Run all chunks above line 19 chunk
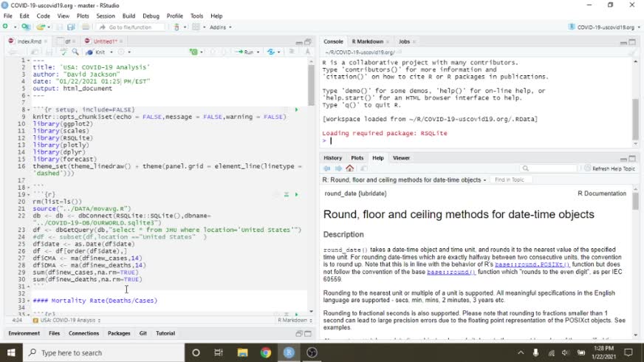The width and height of the screenshot is (644, 362). click(287, 194)
